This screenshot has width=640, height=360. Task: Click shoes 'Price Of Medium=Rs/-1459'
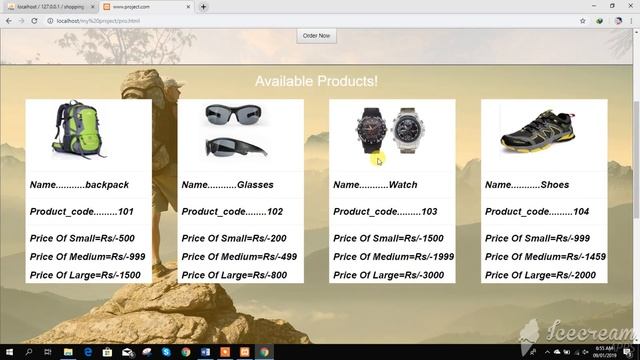coord(545,257)
